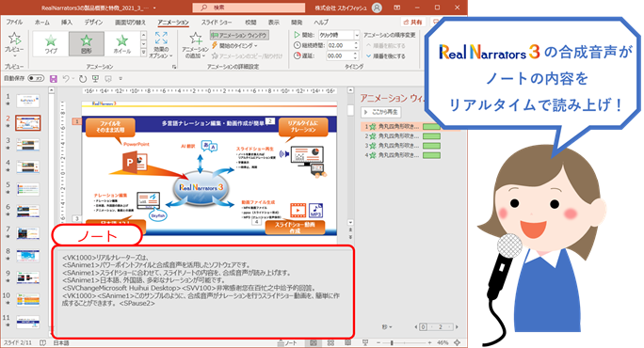
Task: Select the Wipe (ワイプ) animation effect
Action: [x=51, y=44]
